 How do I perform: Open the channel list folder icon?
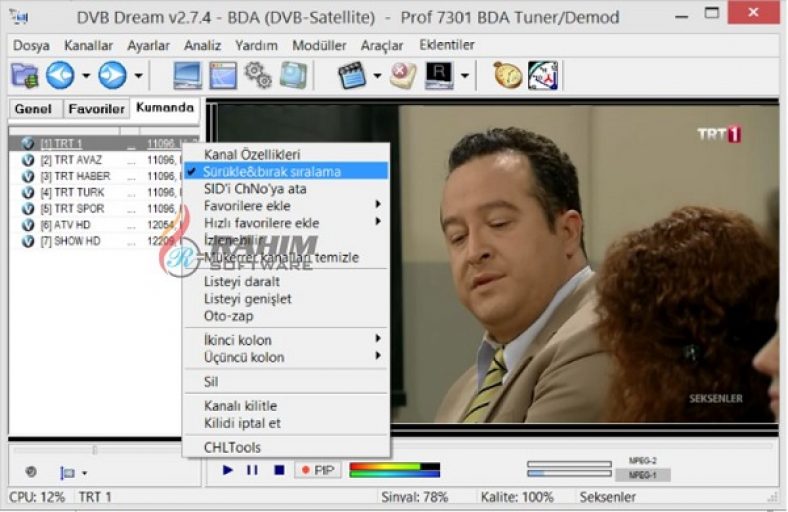point(25,75)
